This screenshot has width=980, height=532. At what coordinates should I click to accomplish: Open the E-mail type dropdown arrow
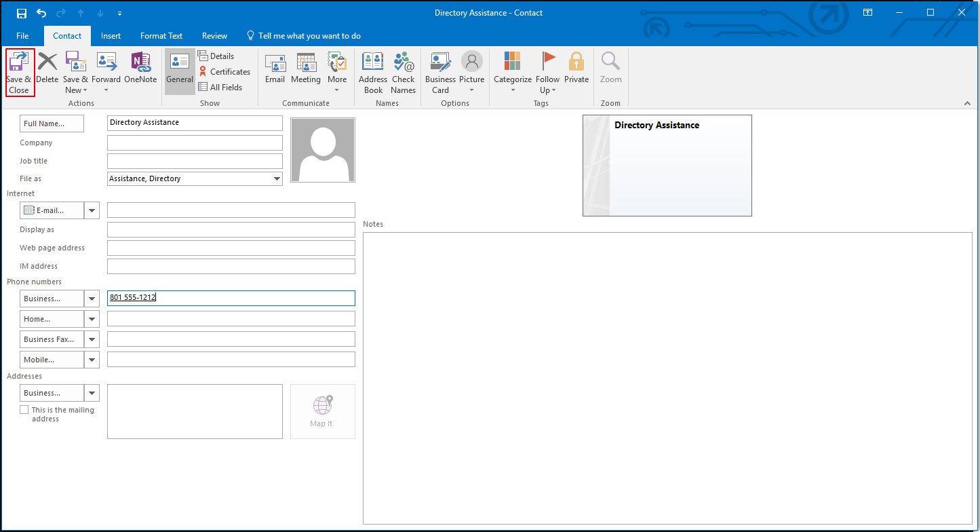(x=92, y=210)
